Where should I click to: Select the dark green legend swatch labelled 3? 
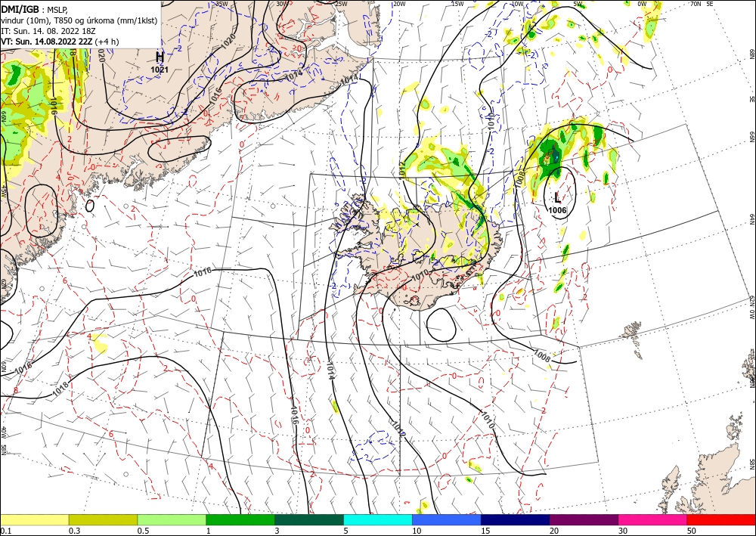[309, 519]
